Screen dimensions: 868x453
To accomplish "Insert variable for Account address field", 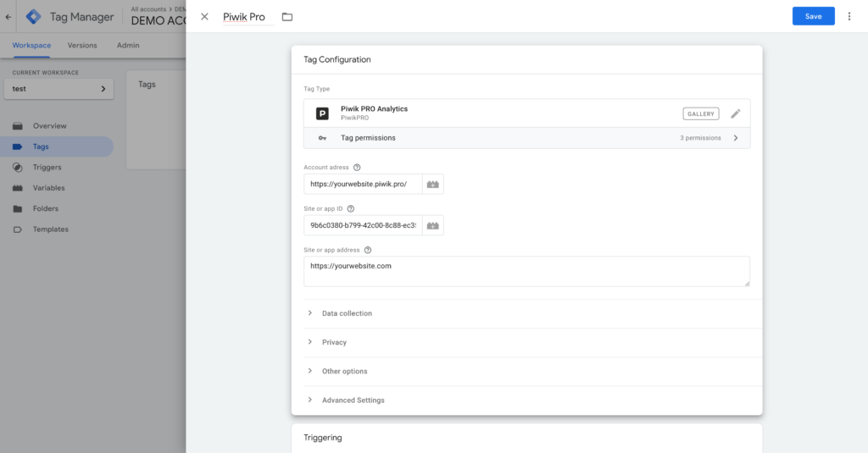I will pyautogui.click(x=433, y=185).
